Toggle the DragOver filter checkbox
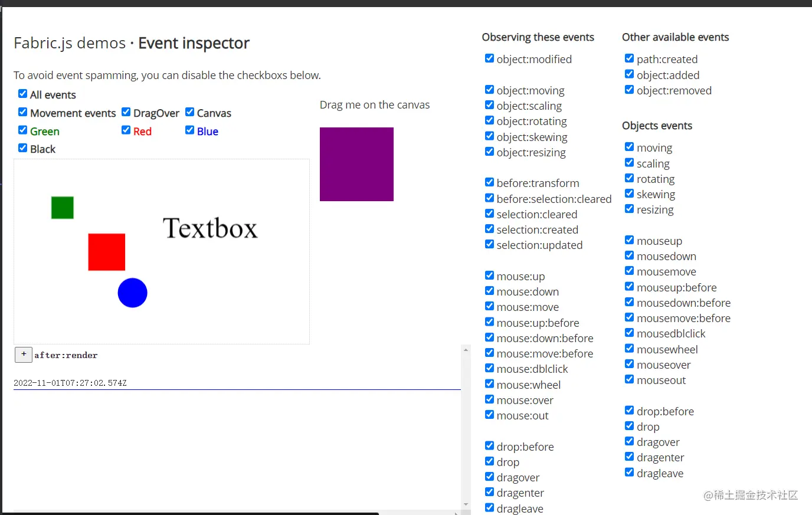This screenshot has width=812, height=515. 126,112
